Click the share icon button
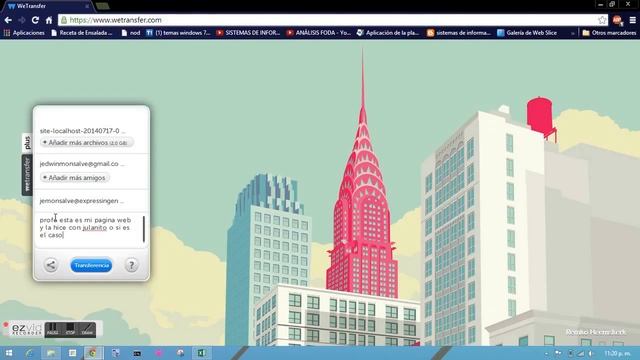The width and height of the screenshot is (640, 360). [51, 265]
